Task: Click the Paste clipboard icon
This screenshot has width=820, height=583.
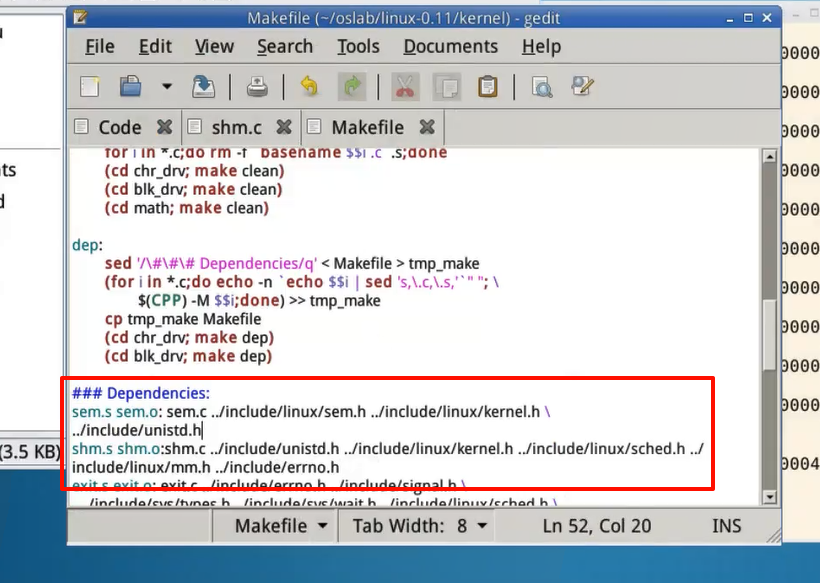Action: (487, 87)
